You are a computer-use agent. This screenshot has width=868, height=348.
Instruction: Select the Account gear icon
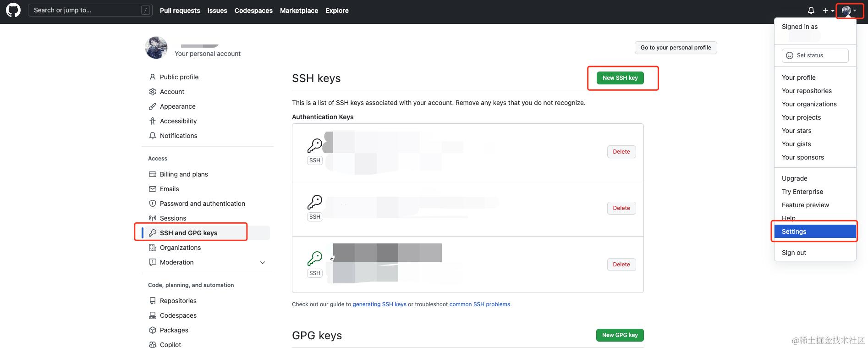click(x=153, y=92)
